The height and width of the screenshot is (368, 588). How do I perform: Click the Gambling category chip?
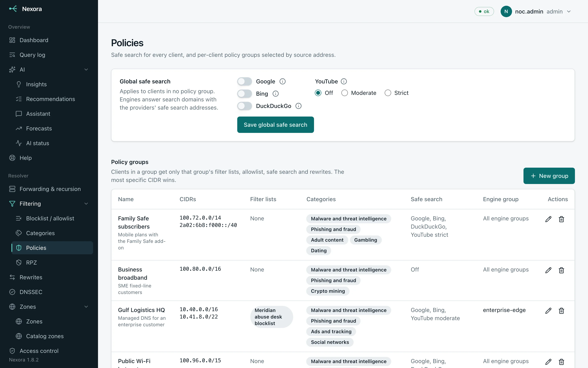click(365, 240)
